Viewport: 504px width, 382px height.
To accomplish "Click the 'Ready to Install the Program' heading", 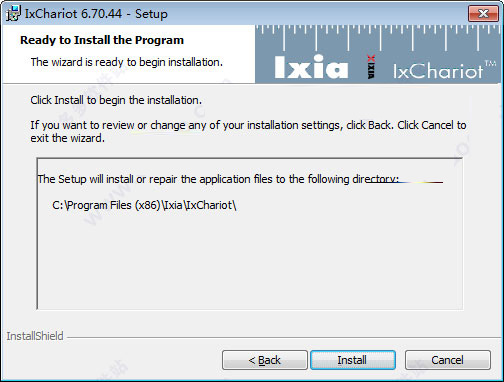I will click(x=102, y=40).
